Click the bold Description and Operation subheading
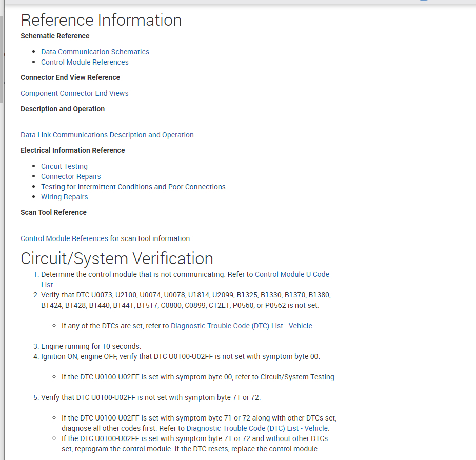Image resolution: width=476 pixels, height=460 pixels. [x=63, y=109]
